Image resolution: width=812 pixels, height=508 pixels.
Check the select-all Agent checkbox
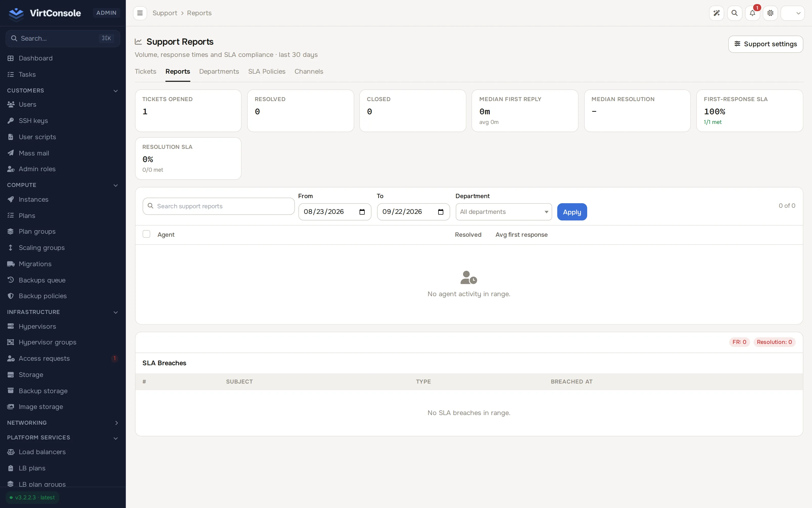(146, 234)
